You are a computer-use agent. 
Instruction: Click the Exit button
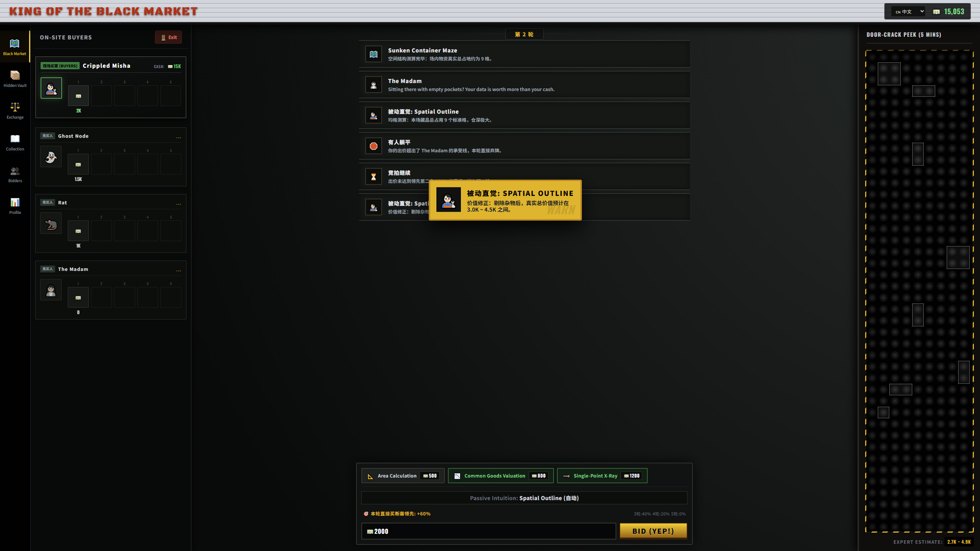168,37
